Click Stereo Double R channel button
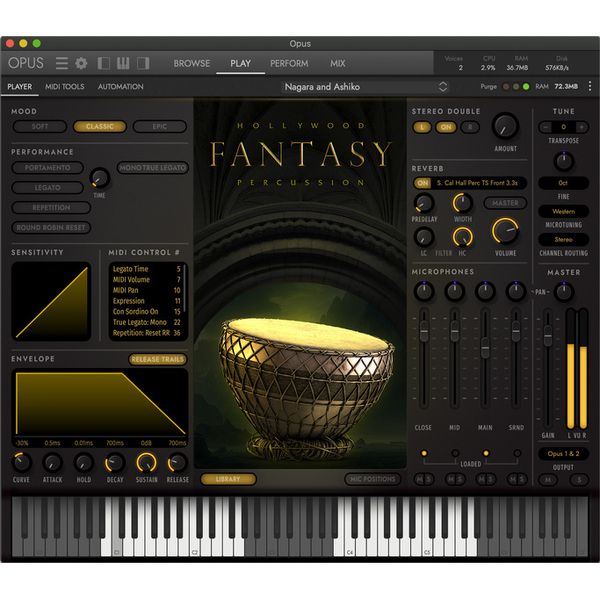The height and width of the screenshot is (600, 600). (x=470, y=127)
